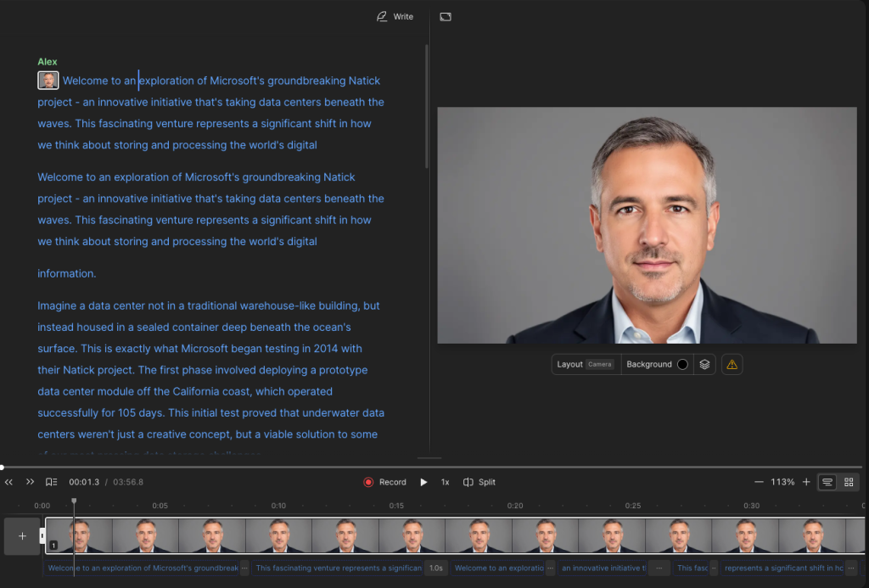The width and height of the screenshot is (869, 588).
Task: Switch to timeline list view toggle
Action: pos(827,482)
